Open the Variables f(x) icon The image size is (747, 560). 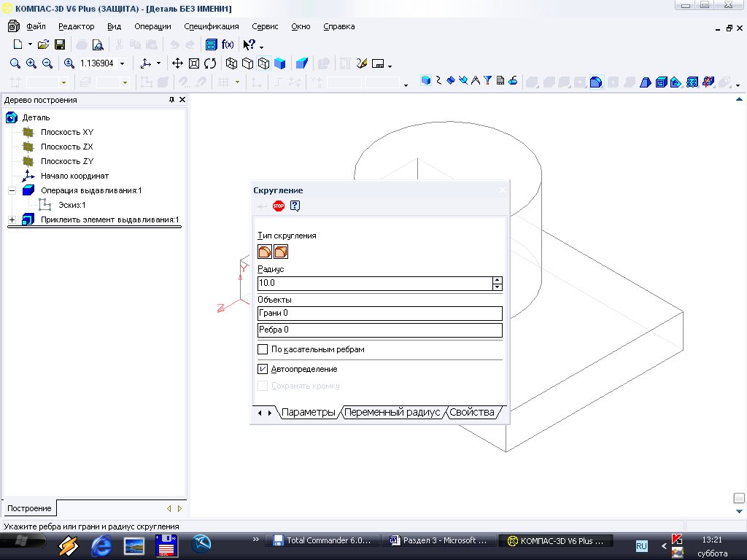pos(228,44)
